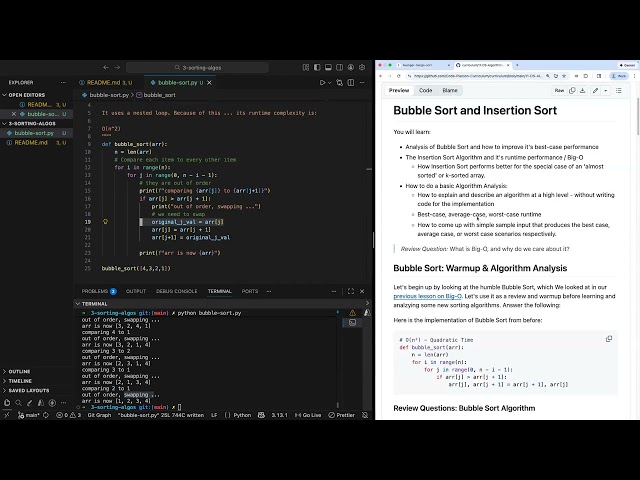640x480 pixels.
Task: Expand the Timeline section
Action: point(37,381)
